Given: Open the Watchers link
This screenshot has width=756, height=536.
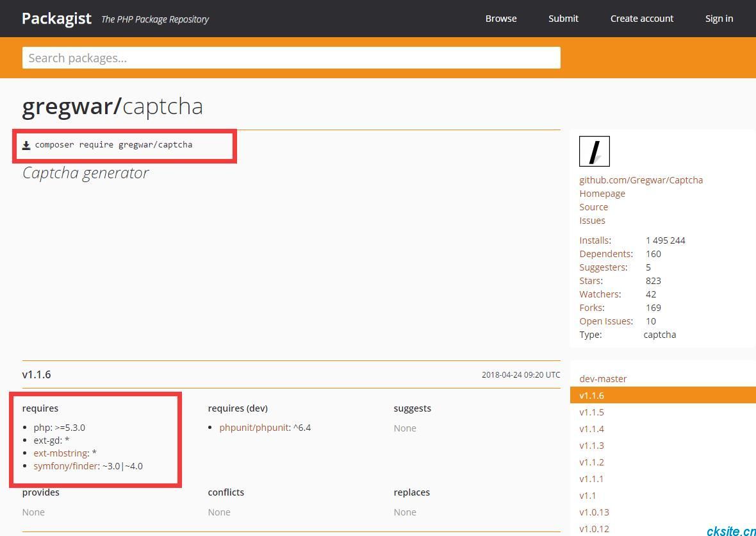Looking at the screenshot, I should click(x=600, y=294).
